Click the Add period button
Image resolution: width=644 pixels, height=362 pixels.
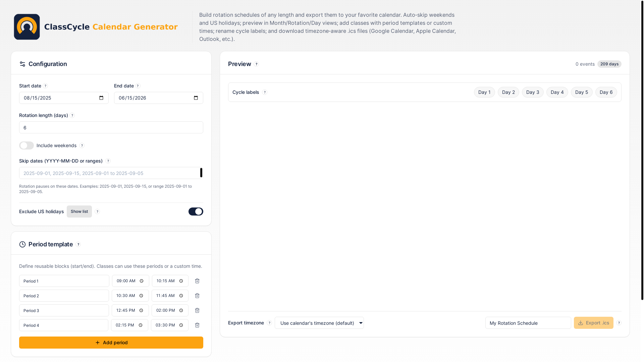tap(111, 343)
